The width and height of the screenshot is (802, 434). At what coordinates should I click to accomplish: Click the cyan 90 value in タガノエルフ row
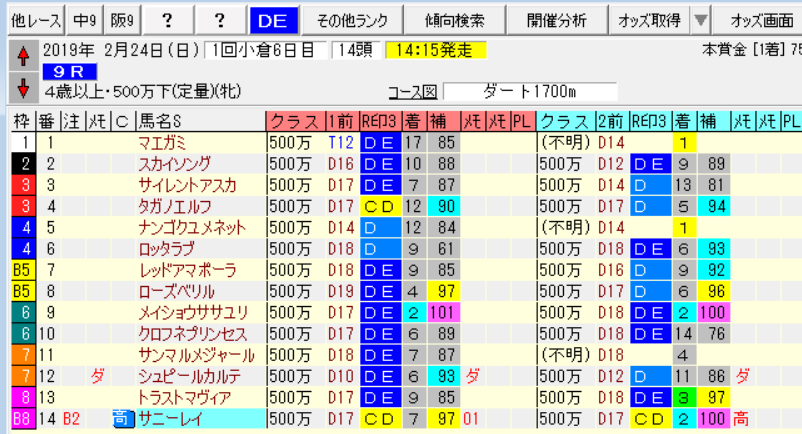[x=444, y=207]
